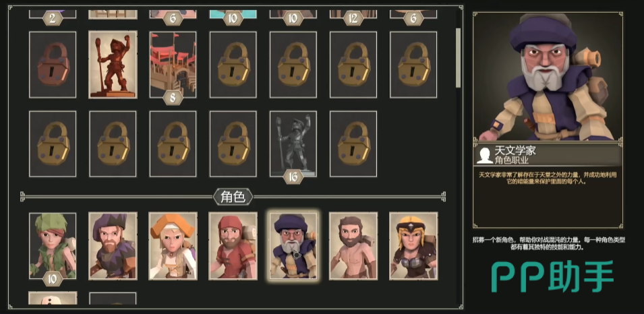Choose the green-hooded ranger character card
Image resolution: width=644 pixels, height=314 pixels.
click(53, 246)
